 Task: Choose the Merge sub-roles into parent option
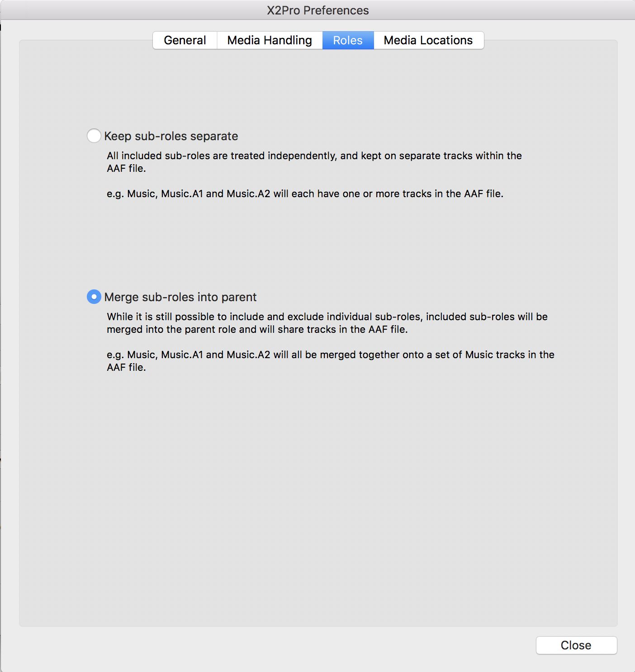pyautogui.click(x=94, y=297)
